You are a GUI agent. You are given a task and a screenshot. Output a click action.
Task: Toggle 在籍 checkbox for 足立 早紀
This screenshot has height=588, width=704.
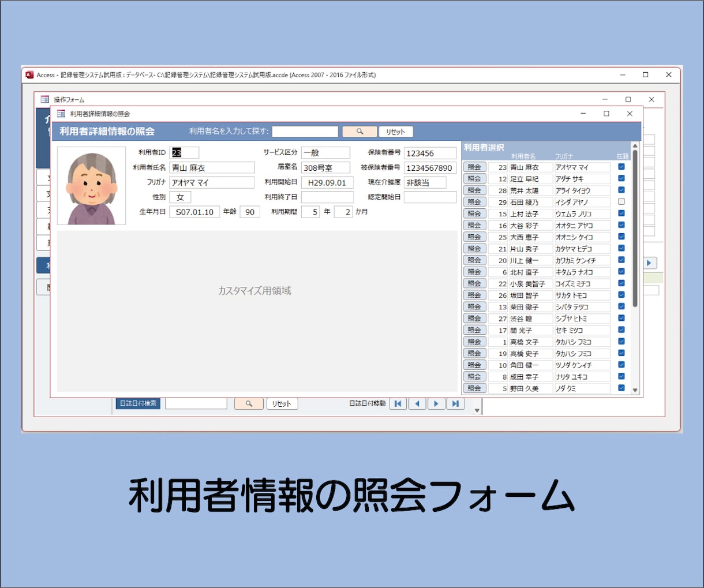621,178
